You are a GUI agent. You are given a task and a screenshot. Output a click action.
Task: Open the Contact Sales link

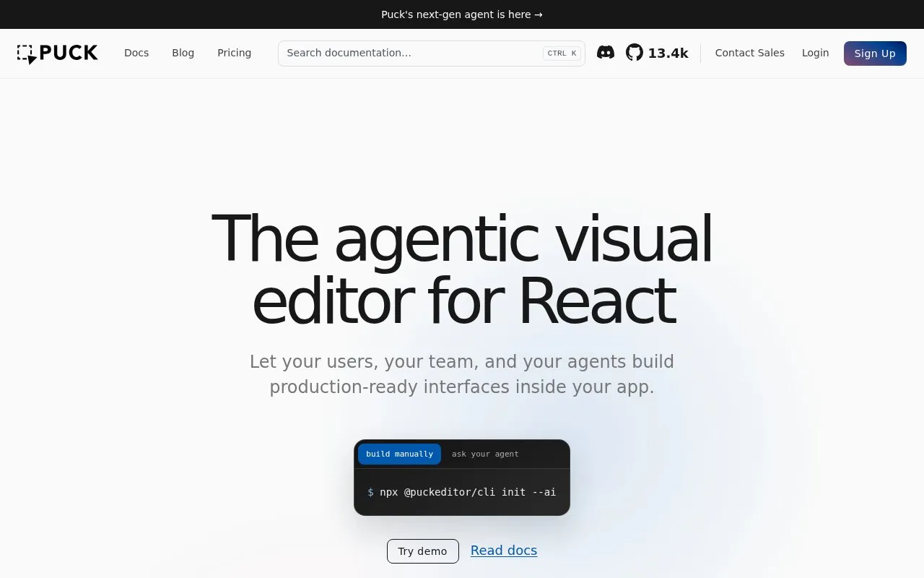click(x=749, y=53)
